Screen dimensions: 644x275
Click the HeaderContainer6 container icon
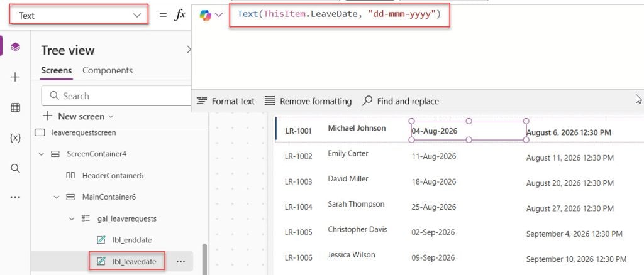click(70, 175)
